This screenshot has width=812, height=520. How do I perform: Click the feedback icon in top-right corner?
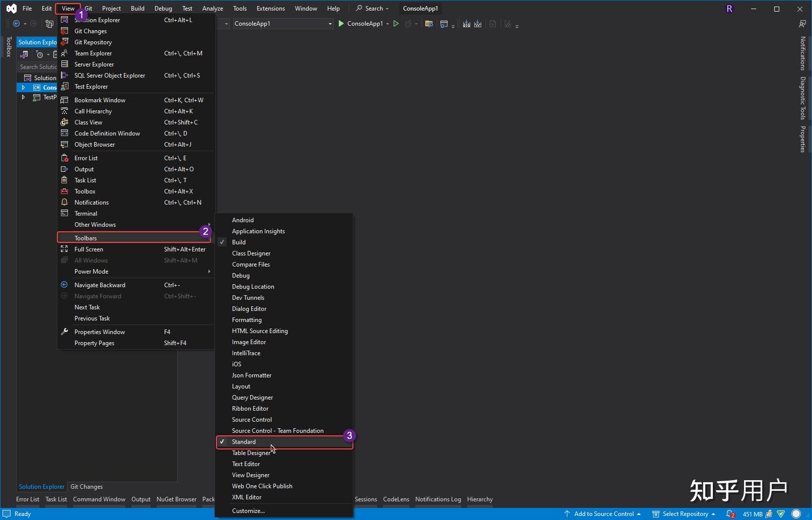pyautogui.click(x=802, y=24)
